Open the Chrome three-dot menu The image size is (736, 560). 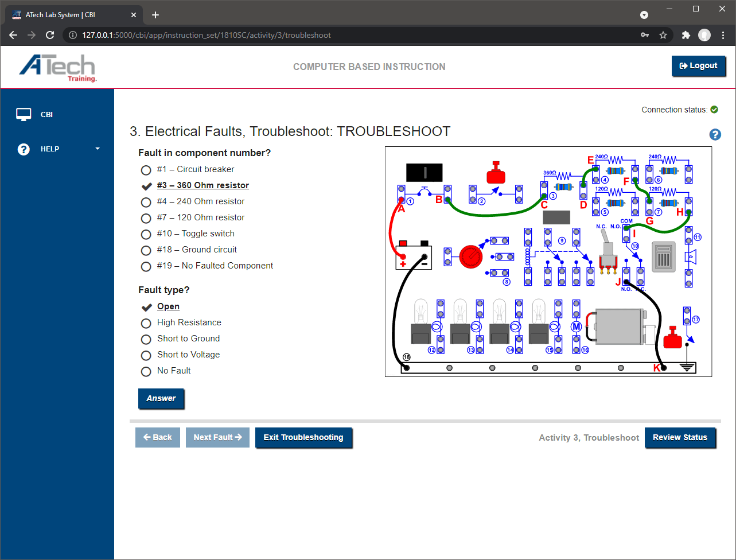point(723,35)
